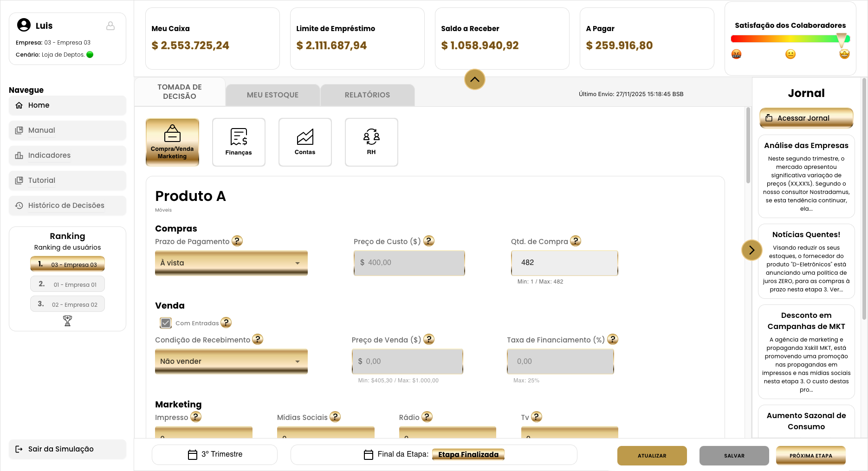Select ranking entry 02 - Empresa 02
The image size is (868, 471).
coord(67,304)
